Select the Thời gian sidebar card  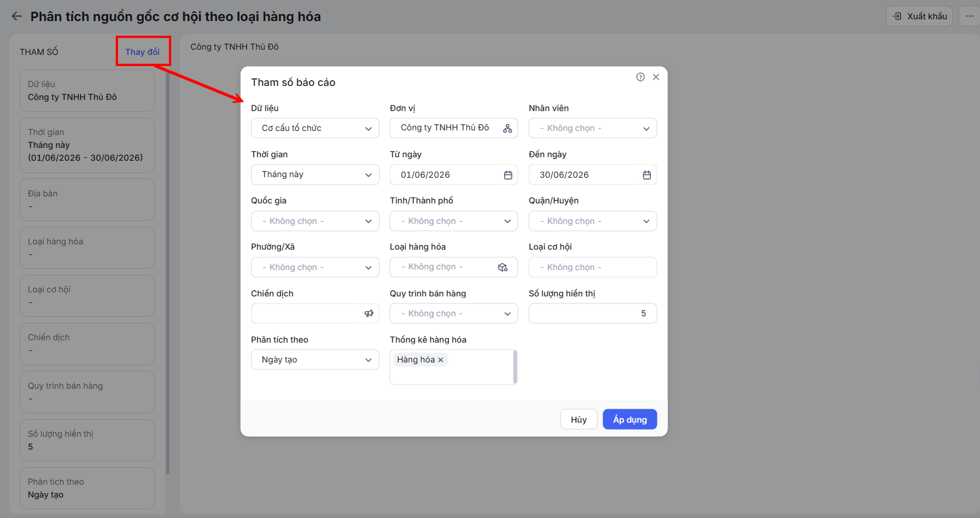click(87, 146)
